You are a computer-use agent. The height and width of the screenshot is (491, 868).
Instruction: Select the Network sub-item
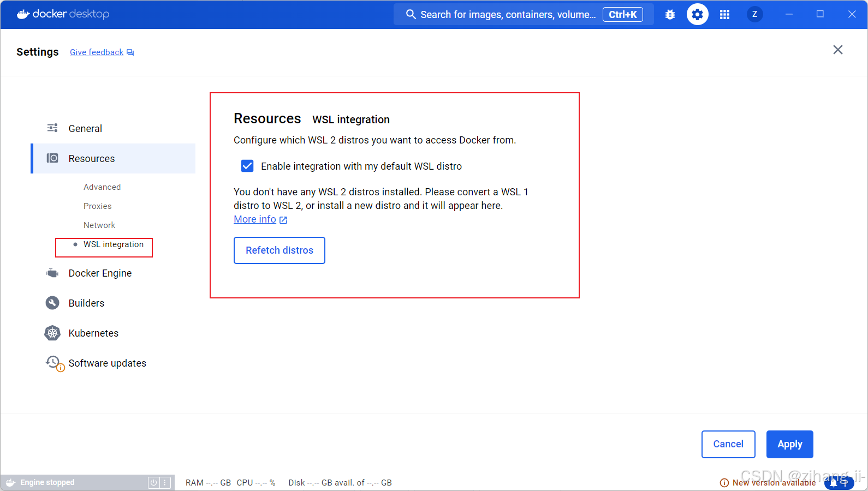coord(99,225)
